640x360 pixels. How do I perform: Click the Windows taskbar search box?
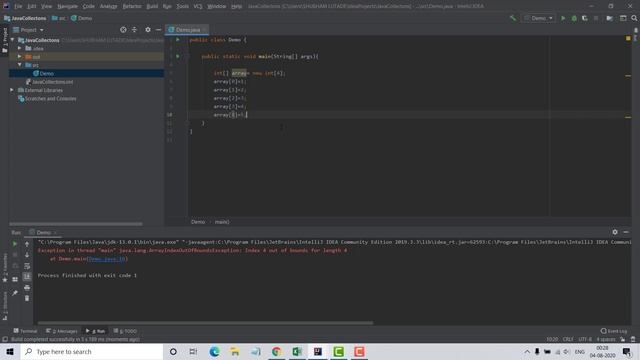pos(92,351)
